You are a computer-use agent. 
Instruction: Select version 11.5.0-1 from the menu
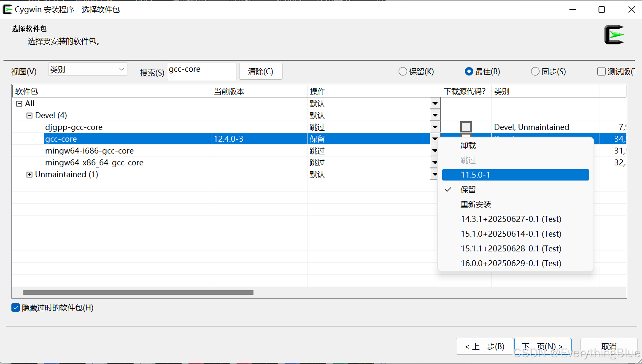pyautogui.click(x=476, y=175)
